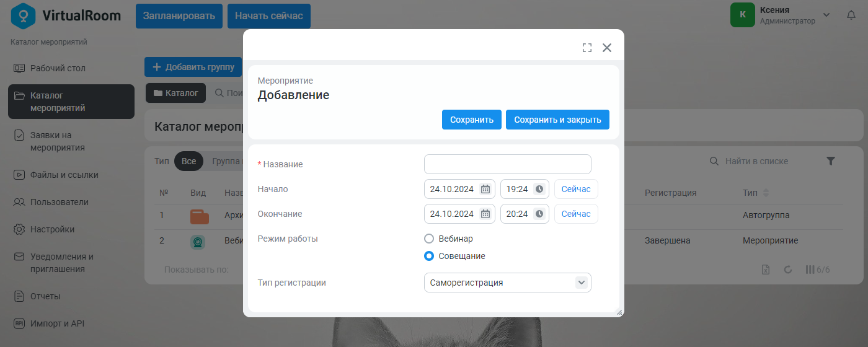Screen dimensions: 868x347
Task: Open Уведомления и приглашения section
Action: [71, 263]
